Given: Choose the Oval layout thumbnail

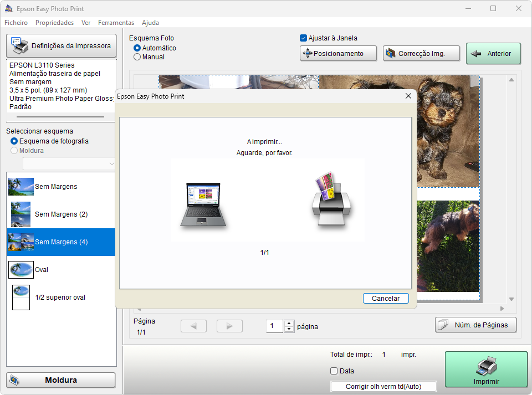Looking at the screenshot, I should pos(21,270).
